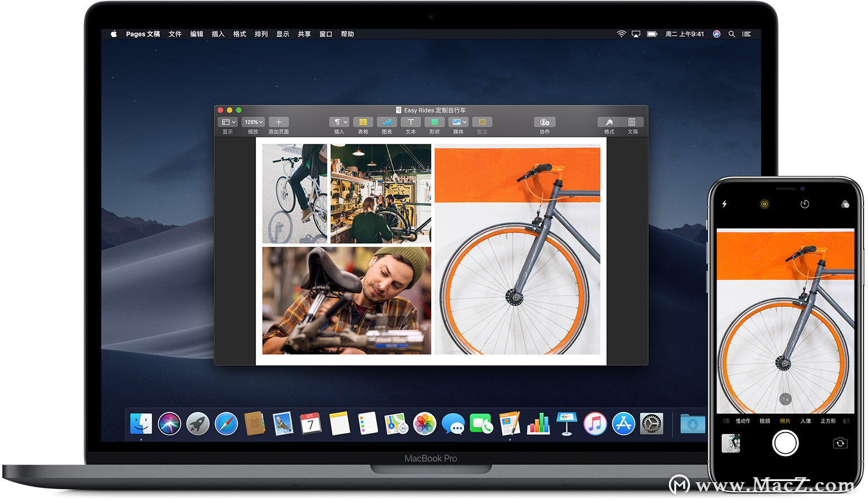Viewport: 868px width, 500px height.
Task: Toggle the 文稿 document inspector
Action: 632,122
